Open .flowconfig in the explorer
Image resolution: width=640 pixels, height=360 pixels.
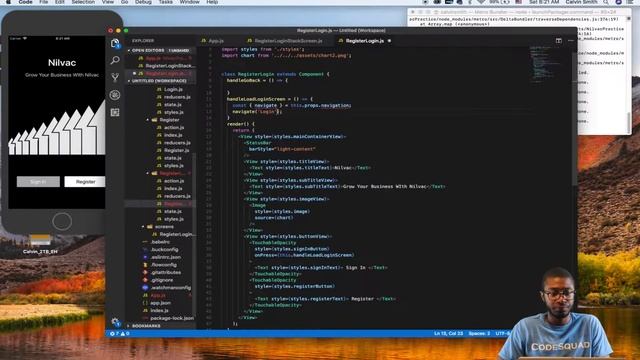click(x=163, y=264)
